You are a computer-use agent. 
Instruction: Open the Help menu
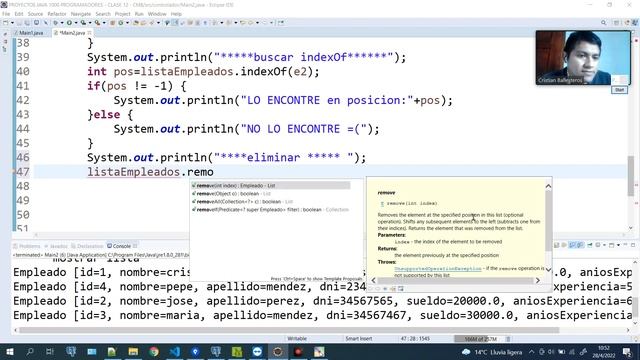[x=176, y=14]
